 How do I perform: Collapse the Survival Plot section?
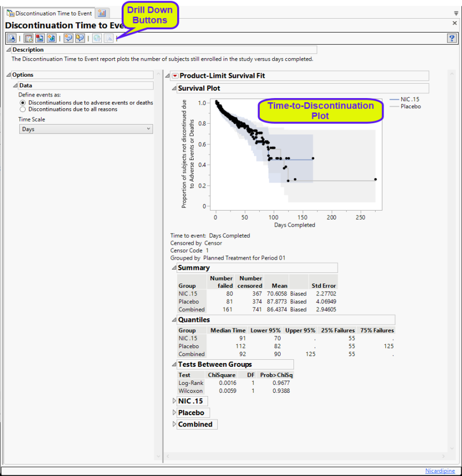[174, 88]
